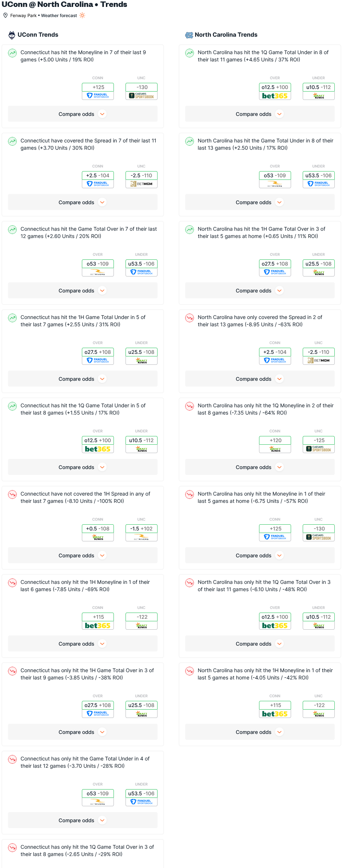The height and width of the screenshot is (868, 342).
Task: Open the Weather forecast text link
Action: click(x=59, y=16)
